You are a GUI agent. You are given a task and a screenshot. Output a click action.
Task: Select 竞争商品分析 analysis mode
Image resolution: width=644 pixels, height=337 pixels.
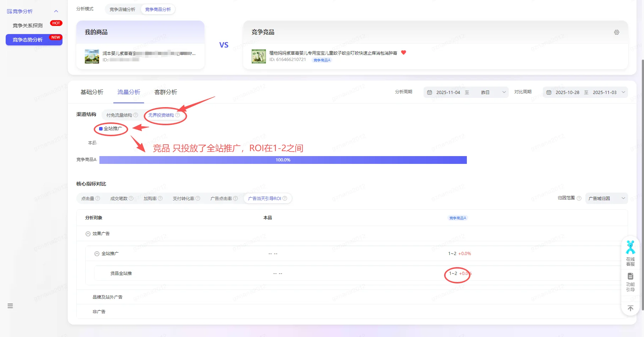[x=158, y=10]
